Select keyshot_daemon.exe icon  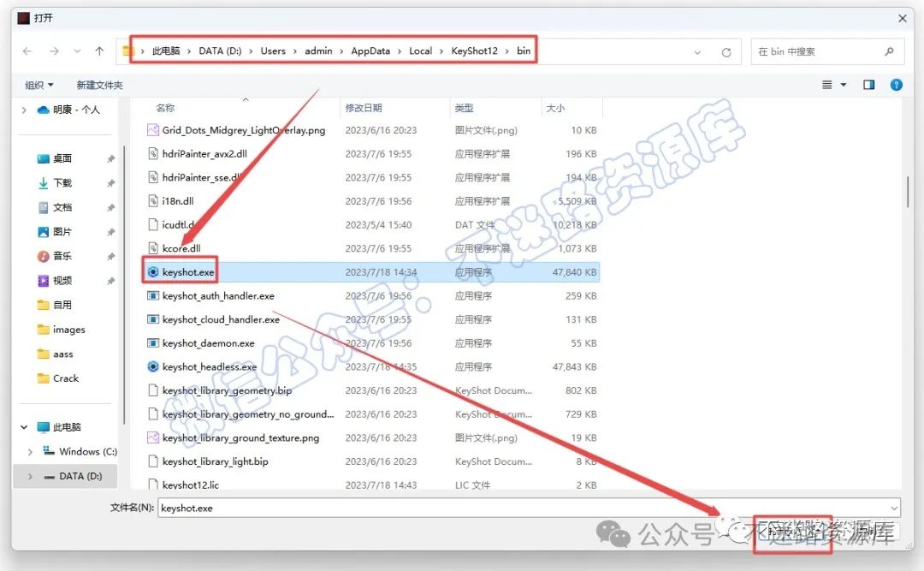(152, 342)
